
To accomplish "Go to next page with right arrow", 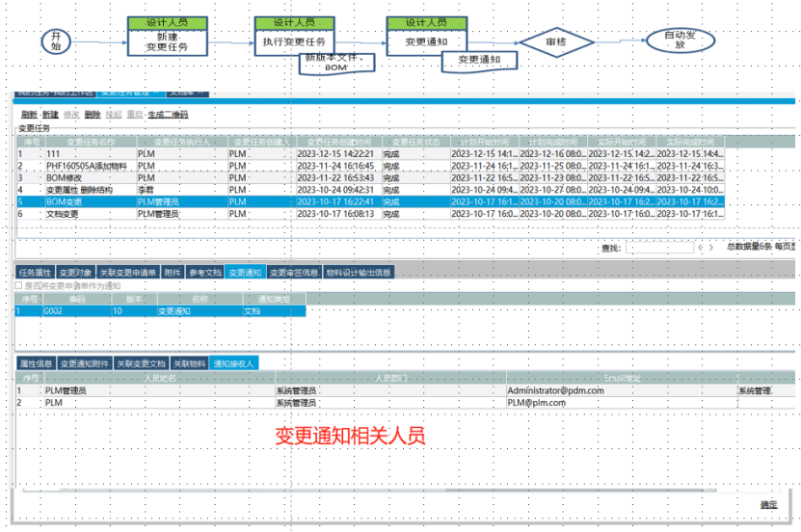I will click(x=711, y=248).
